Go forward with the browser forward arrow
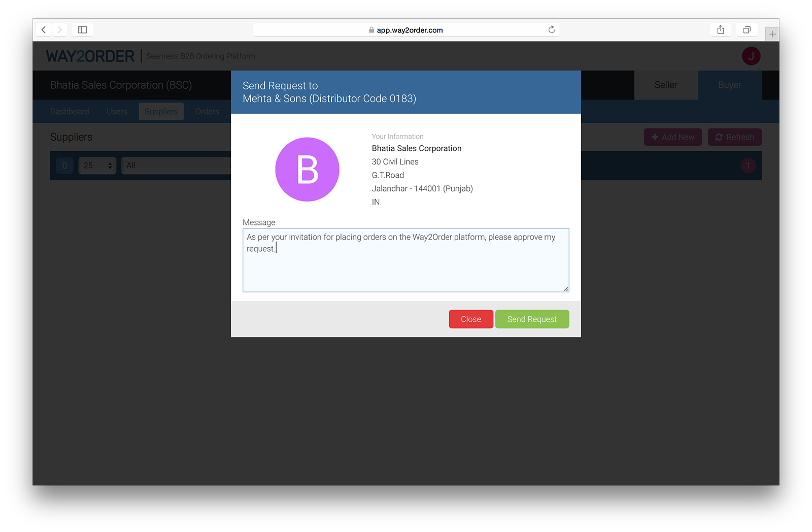 pyautogui.click(x=59, y=30)
